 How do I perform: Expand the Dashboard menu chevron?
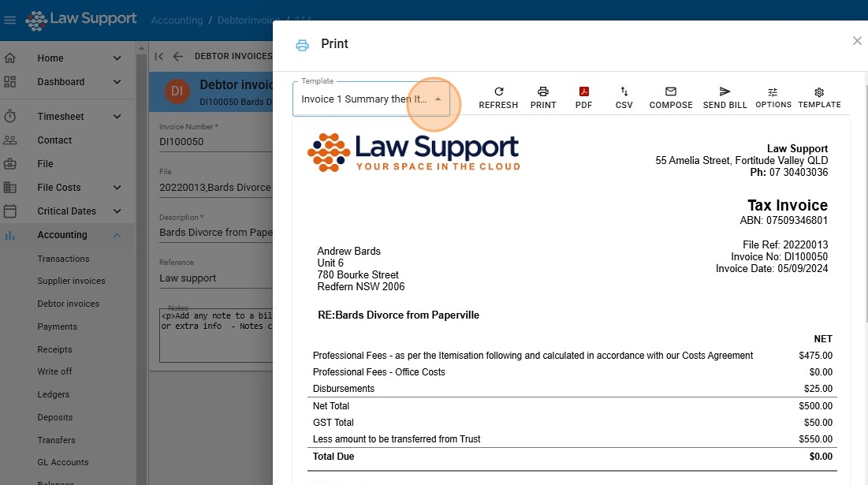117,82
